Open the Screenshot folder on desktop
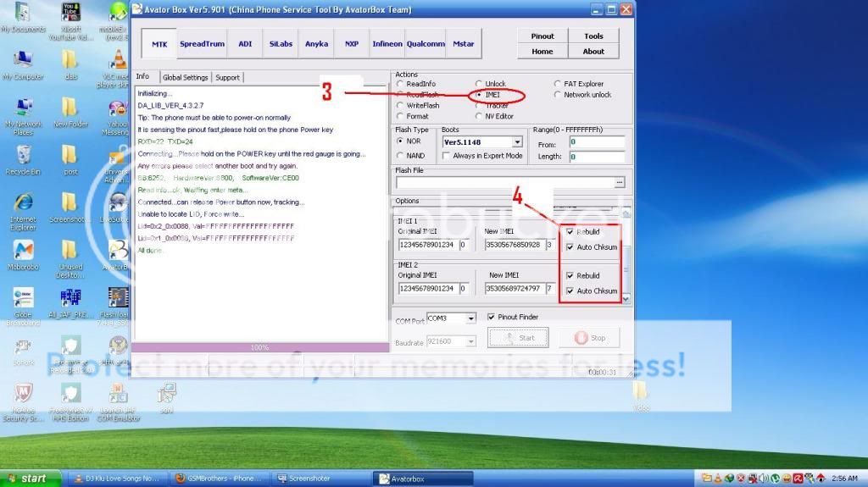Image resolution: width=868 pixels, height=487 pixels. [68, 208]
